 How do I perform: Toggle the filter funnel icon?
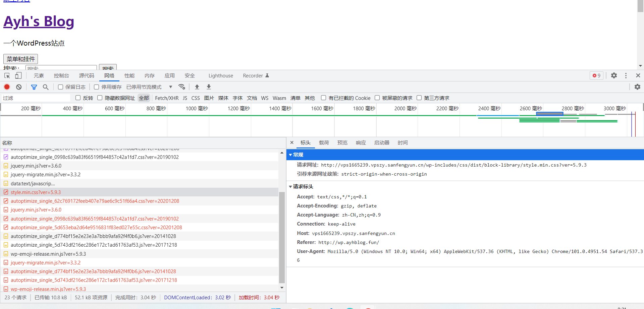click(x=34, y=87)
